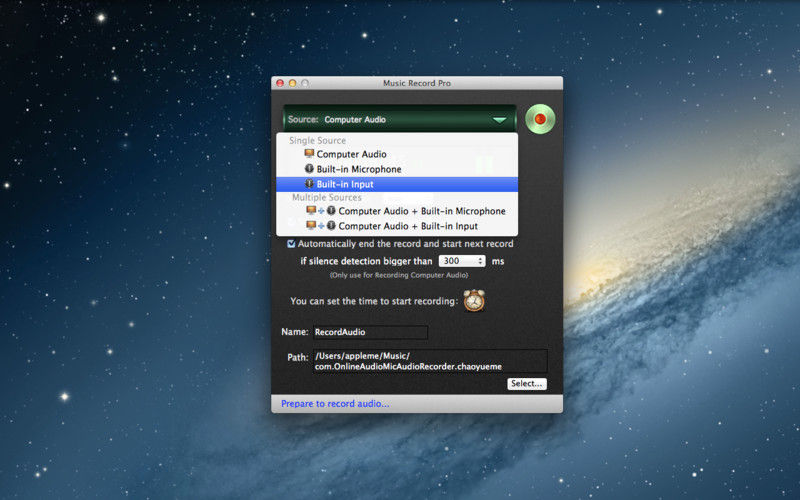
Task: Open the alarm clock schedule timer
Action: pos(474,301)
